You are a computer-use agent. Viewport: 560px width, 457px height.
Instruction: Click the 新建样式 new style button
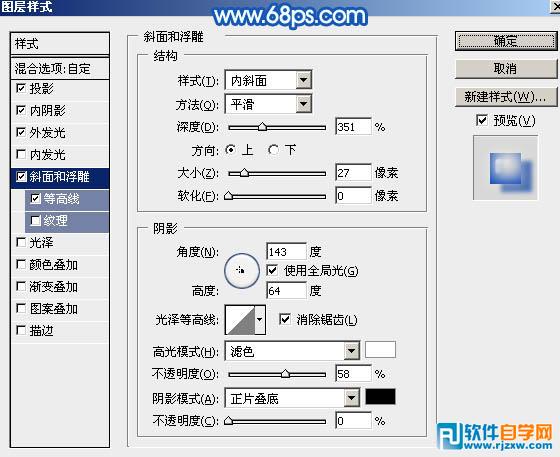coord(506,96)
